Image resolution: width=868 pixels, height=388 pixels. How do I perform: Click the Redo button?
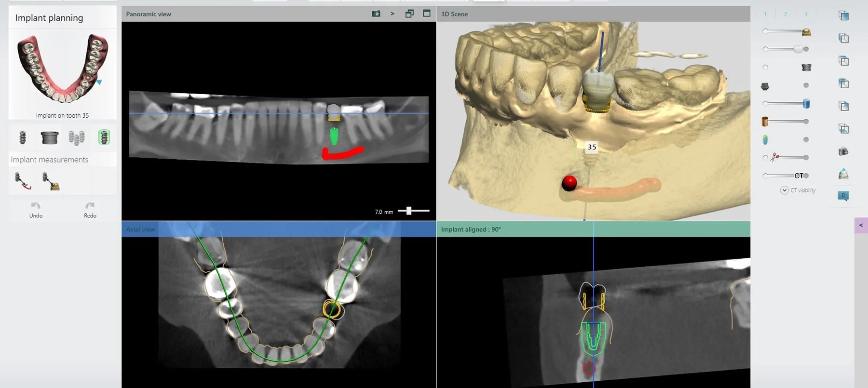click(90, 210)
